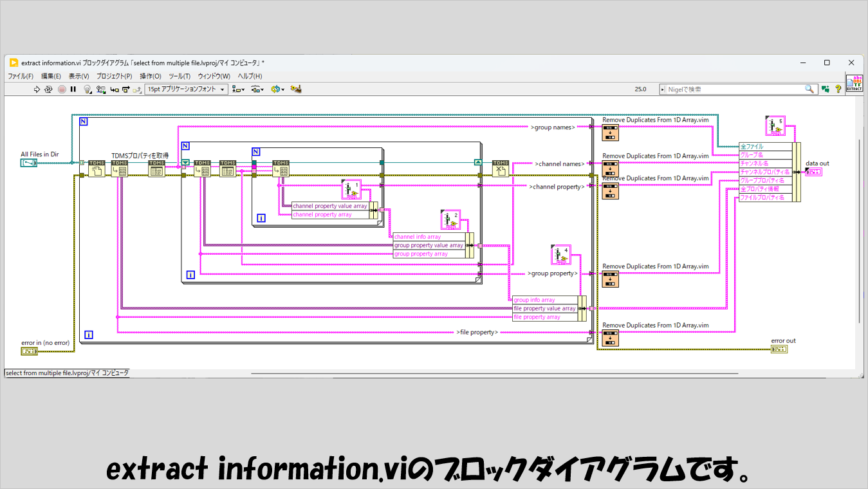Open the ファイル(F) menu

pos(21,76)
